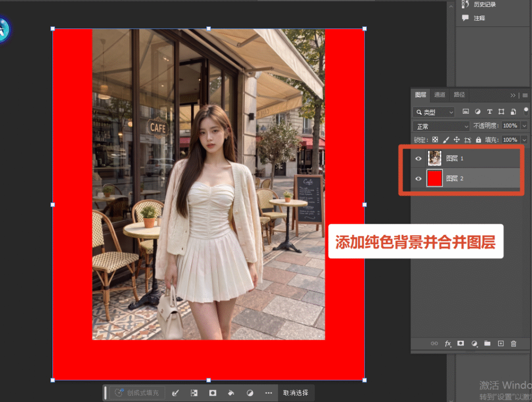Expand the 不透明度 opacity dropdown arrow
The width and height of the screenshot is (532, 402).
point(524,126)
